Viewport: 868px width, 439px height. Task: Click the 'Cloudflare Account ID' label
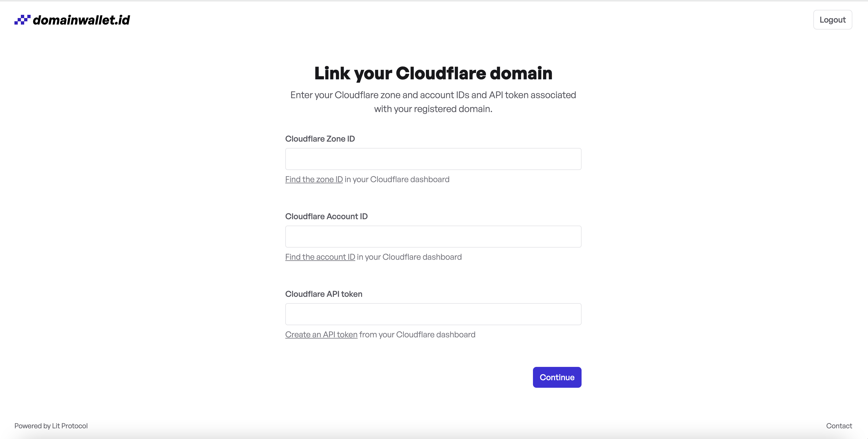(x=326, y=216)
